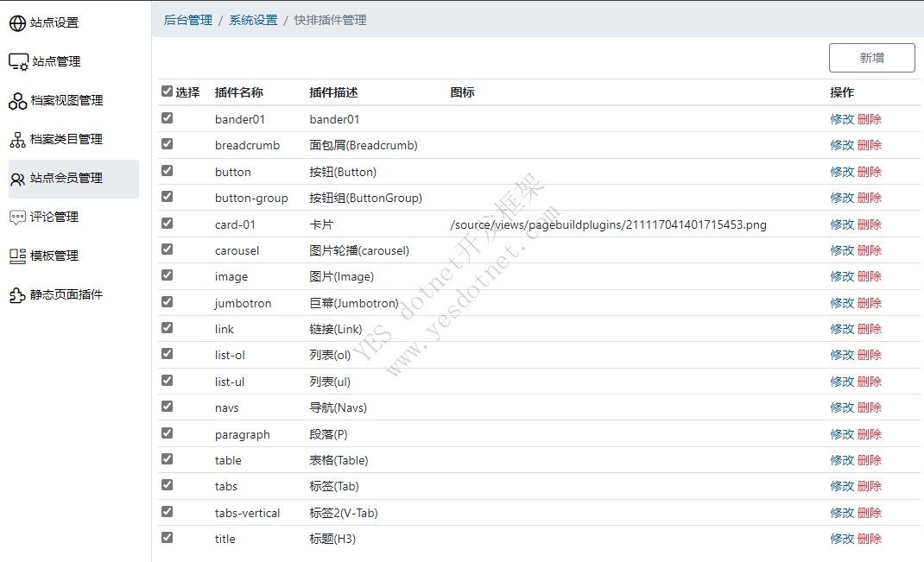Click the monitor-gear icon for 站点管理

18,62
